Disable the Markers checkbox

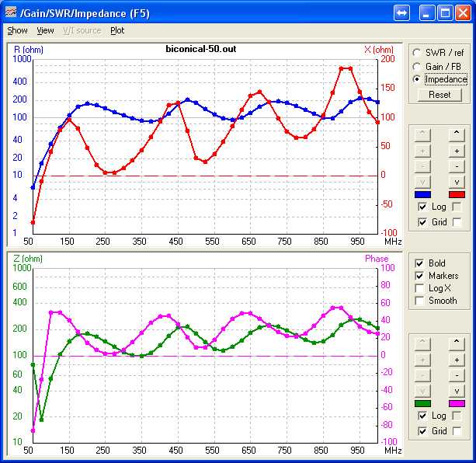click(x=420, y=276)
